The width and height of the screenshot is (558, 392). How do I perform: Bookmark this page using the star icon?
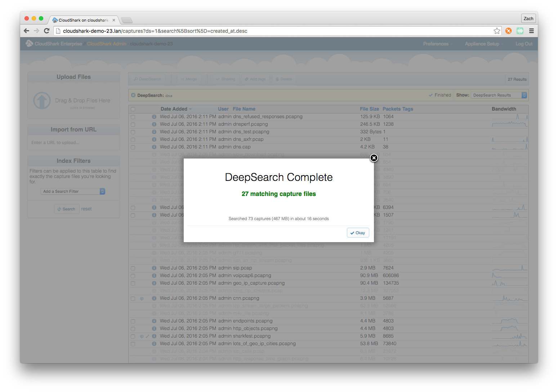(497, 31)
